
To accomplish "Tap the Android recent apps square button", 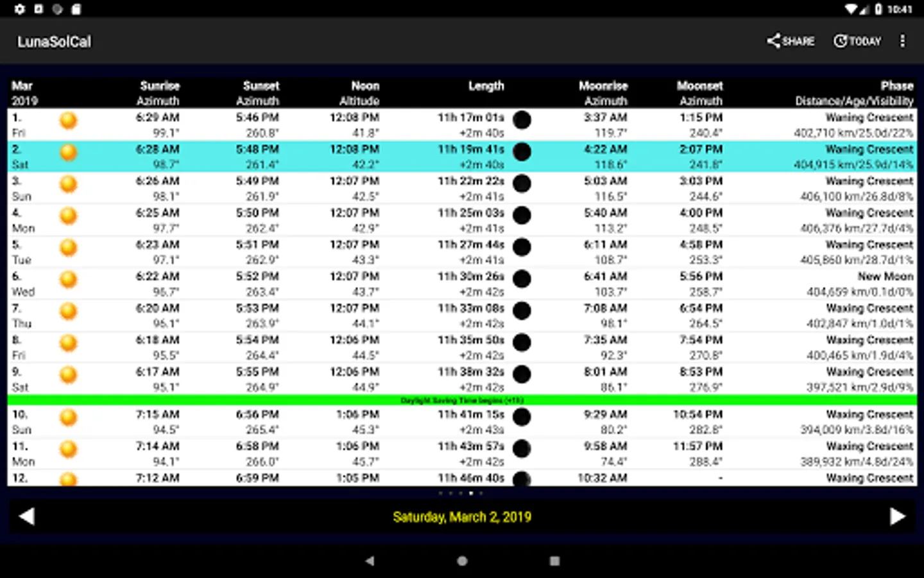I will click(x=555, y=561).
